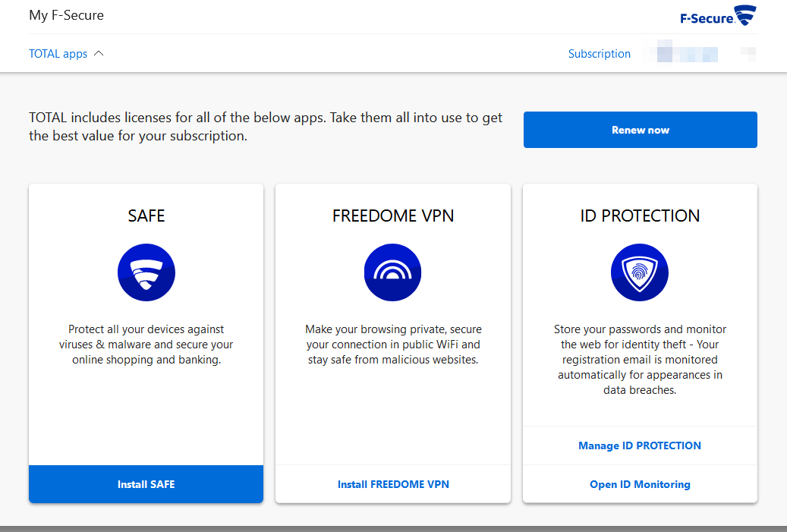This screenshot has width=787, height=532.
Task: Click the FREEDOME VPN app icon
Action: [x=392, y=272]
